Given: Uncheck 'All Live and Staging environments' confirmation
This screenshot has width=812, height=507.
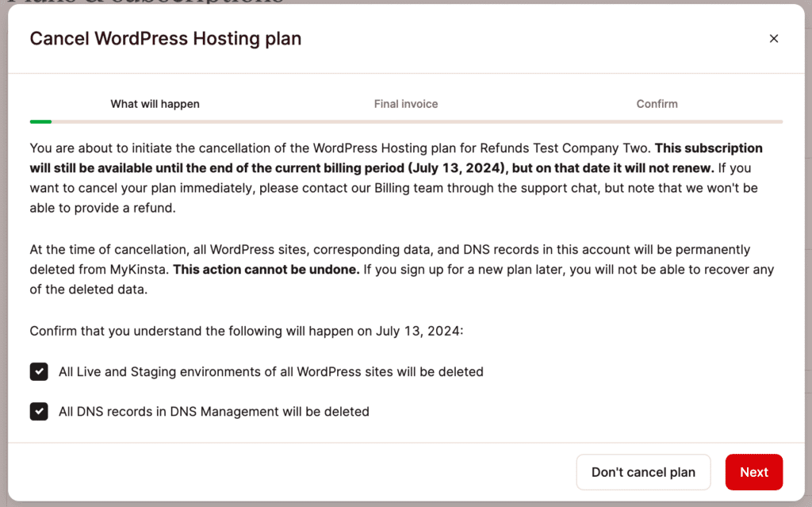Looking at the screenshot, I should (39, 371).
